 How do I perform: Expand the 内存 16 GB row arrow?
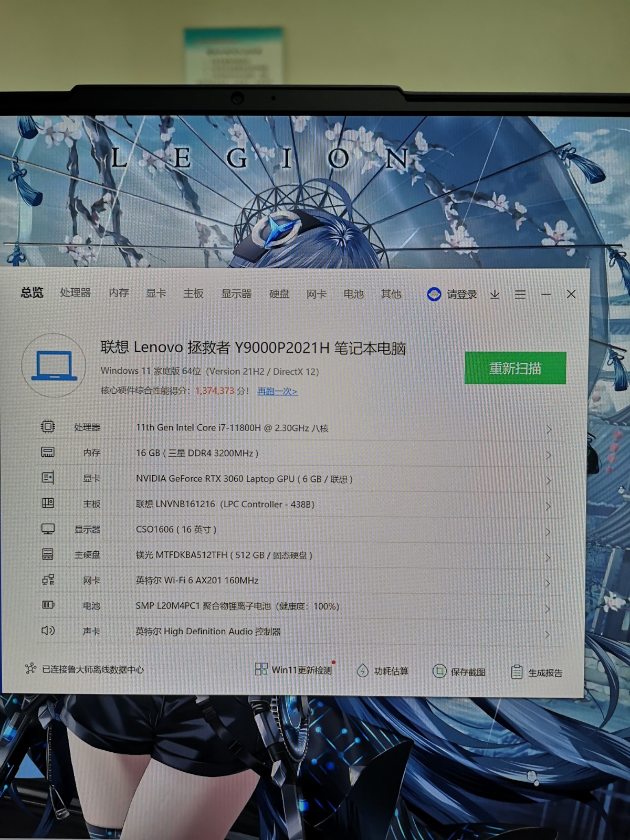click(548, 455)
